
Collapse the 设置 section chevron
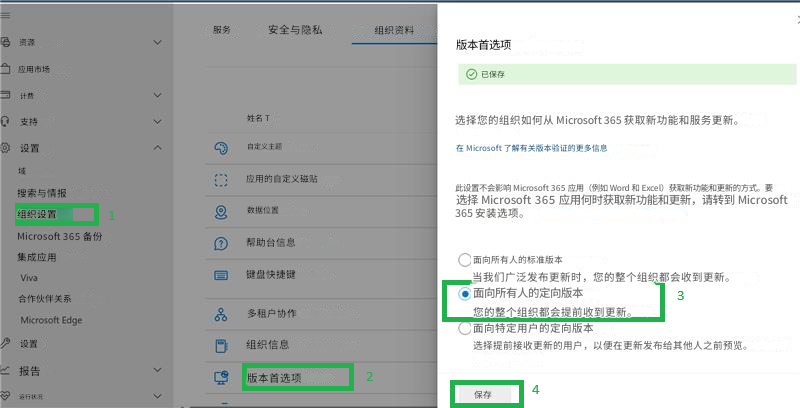point(158,148)
